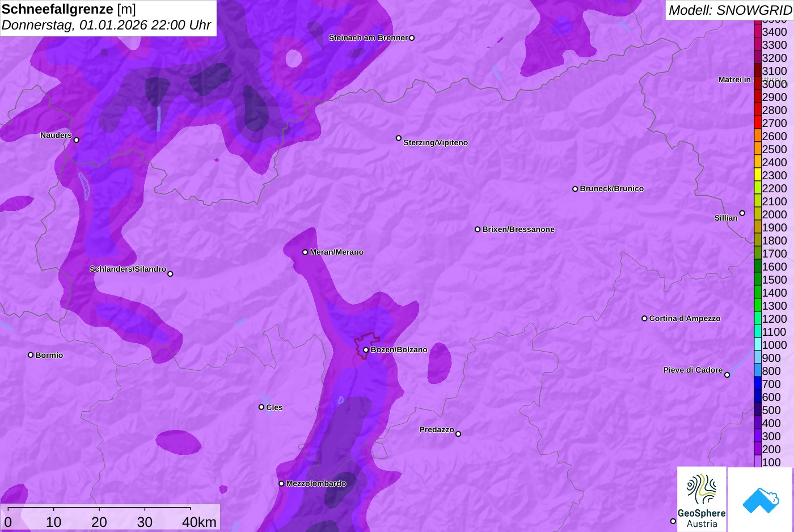Click the date Donnerstag, 01.01.2026 22:00 Uhr
Screen dimensions: 794x532
tap(107, 26)
